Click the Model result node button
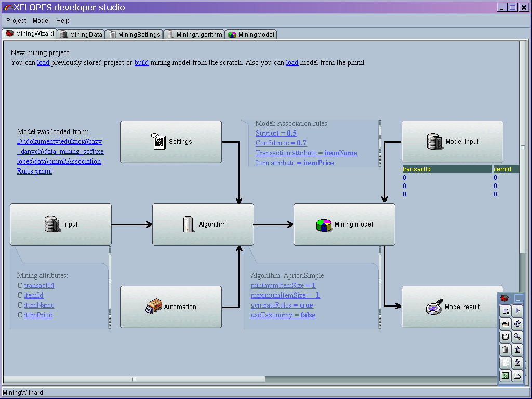532x399 pixels. point(453,307)
